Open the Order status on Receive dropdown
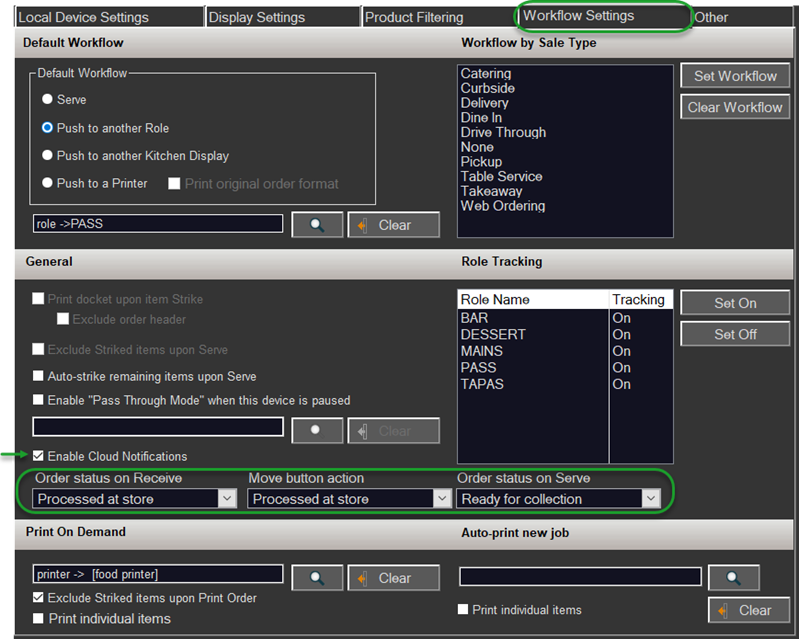The width and height of the screenshot is (799, 639). click(227, 498)
